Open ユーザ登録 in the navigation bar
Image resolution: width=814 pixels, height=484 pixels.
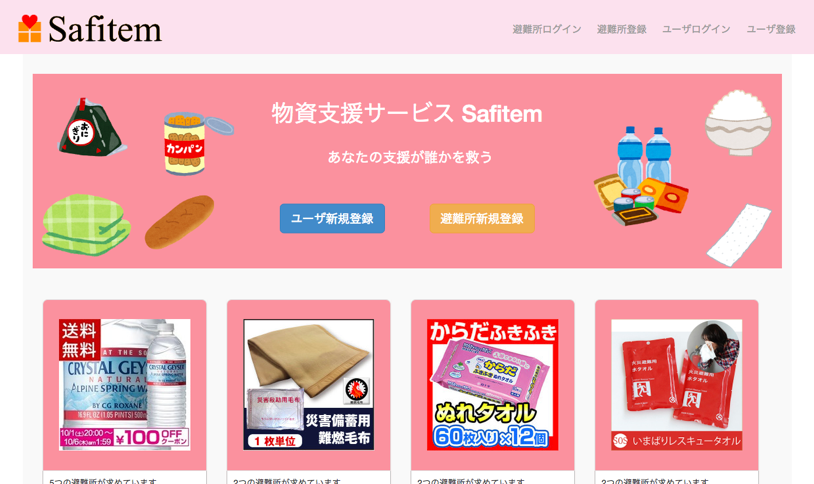771,29
